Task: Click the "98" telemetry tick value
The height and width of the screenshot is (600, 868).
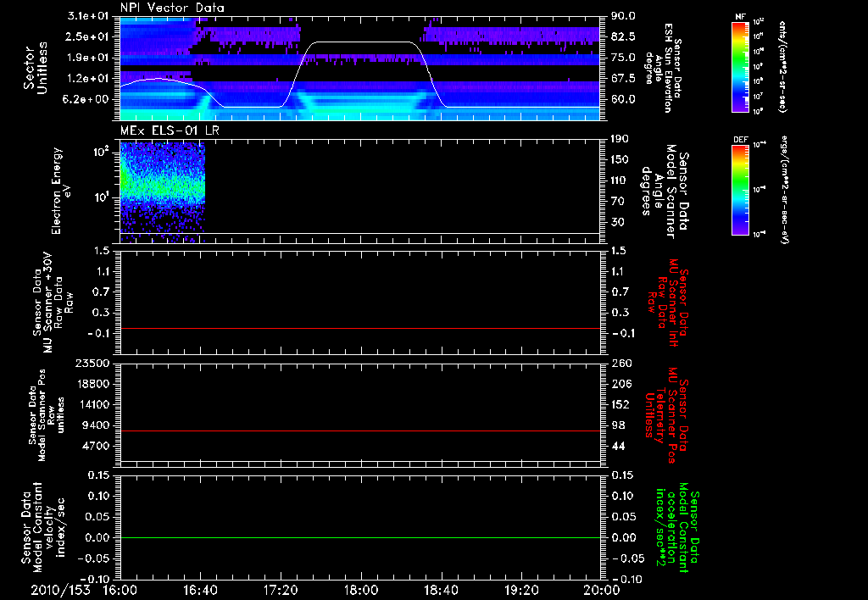Action: [x=618, y=425]
